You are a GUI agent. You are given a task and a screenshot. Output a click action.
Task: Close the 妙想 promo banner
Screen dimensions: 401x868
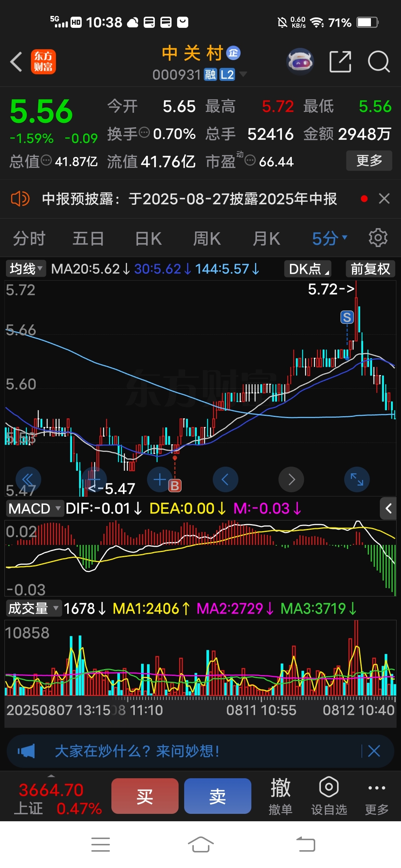click(374, 751)
